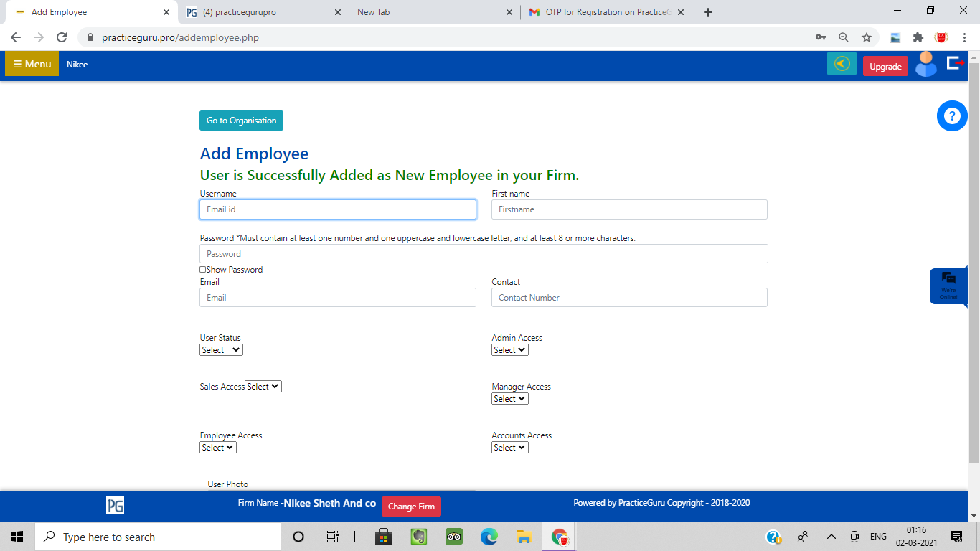Viewport: 980px width, 551px height.
Task: Focus the Password input field
Action: (x=484, y=254)
